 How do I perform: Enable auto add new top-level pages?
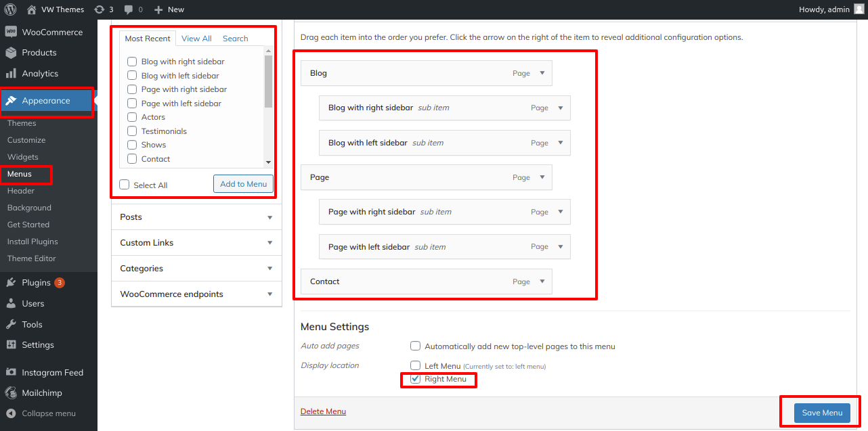tap(416, 346)
